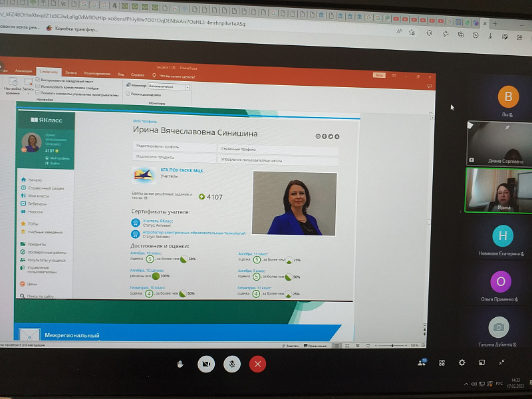Click the rehearse timings button in PowerPoint
Screen dimensions: 532x399
(x=13, y=86)
